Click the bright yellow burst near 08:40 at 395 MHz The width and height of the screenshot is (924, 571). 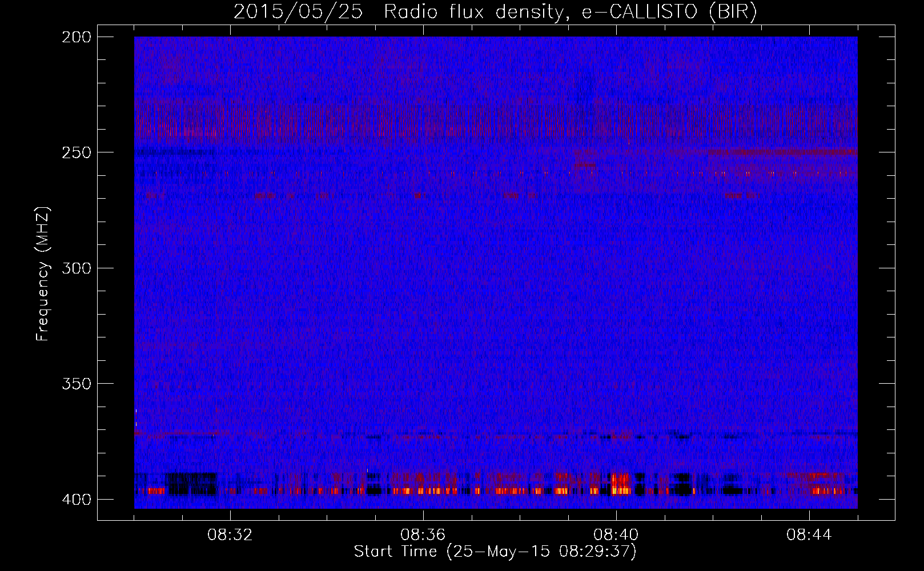coord(620,484)
